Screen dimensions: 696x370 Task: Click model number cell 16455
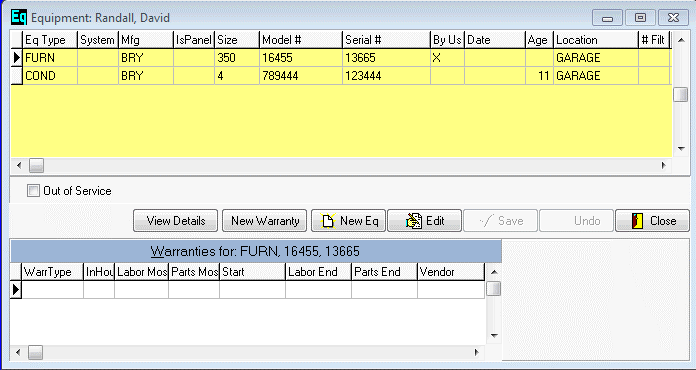click(x=301, y=58)
